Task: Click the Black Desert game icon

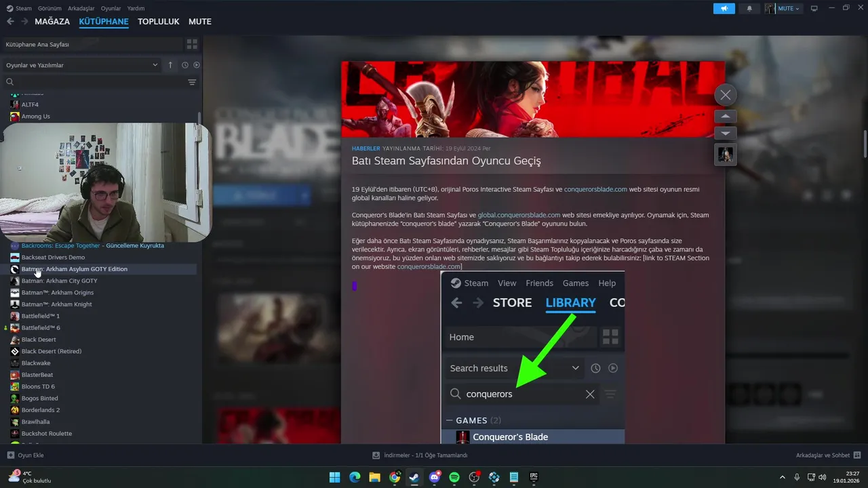Action: [x=15, y=340]
